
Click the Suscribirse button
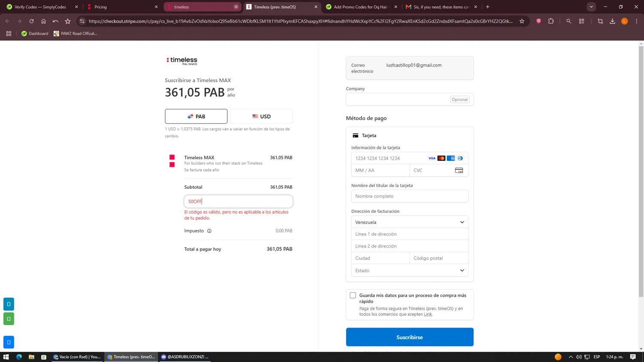pos(410,337)
